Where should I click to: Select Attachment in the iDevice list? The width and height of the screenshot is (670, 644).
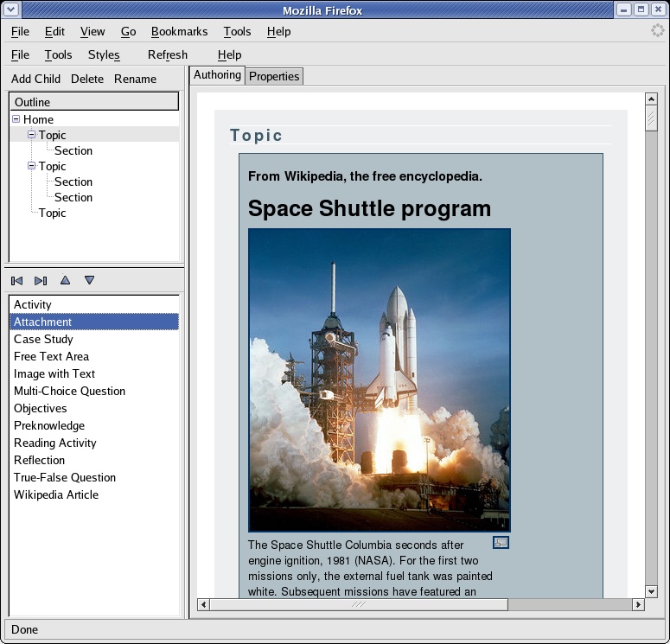(94, 322)
